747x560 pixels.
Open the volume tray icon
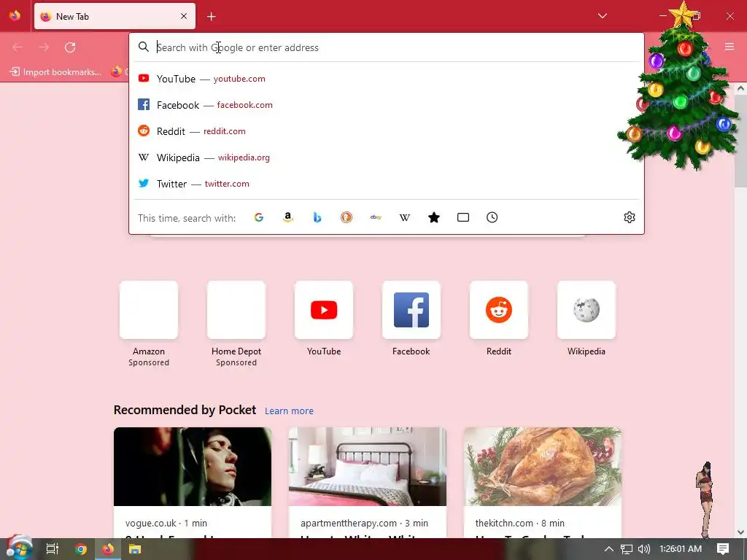(643, 549)
